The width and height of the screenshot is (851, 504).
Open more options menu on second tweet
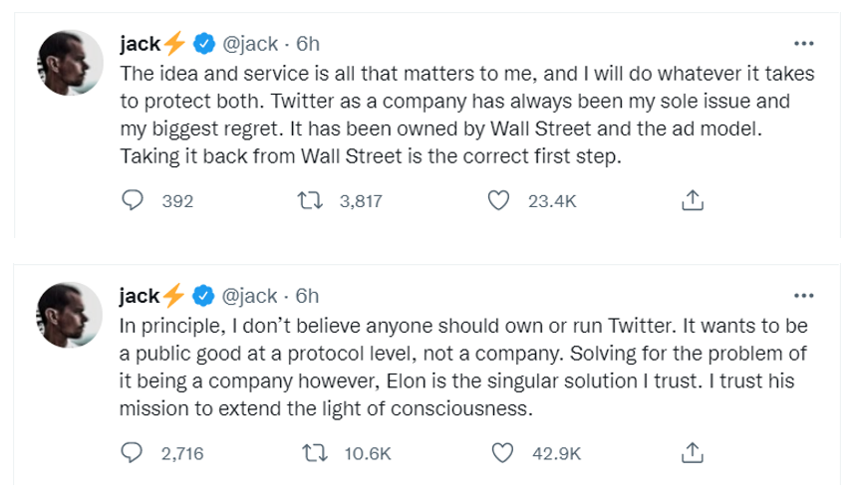click(803, 296)
